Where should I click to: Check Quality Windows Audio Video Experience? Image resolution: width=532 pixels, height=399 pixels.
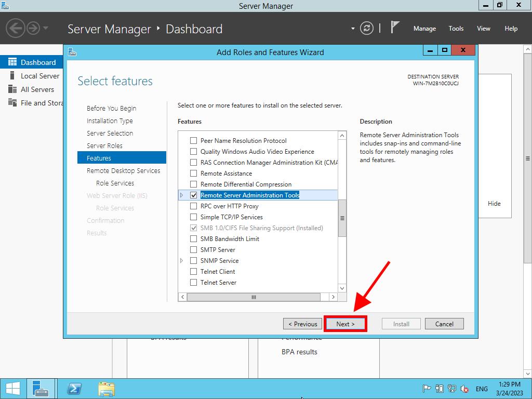point(193,151)
